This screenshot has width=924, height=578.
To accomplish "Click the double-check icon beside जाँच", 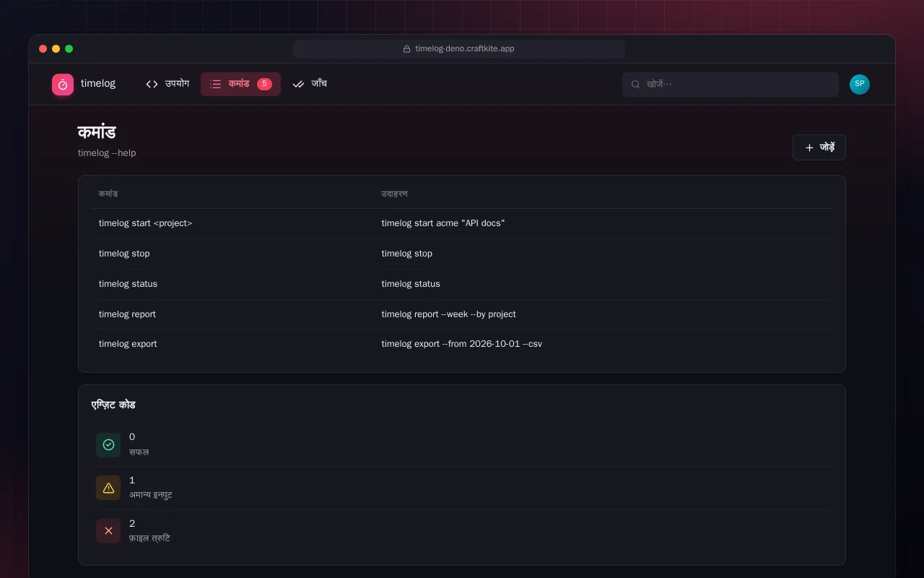I will coord(298,84).
